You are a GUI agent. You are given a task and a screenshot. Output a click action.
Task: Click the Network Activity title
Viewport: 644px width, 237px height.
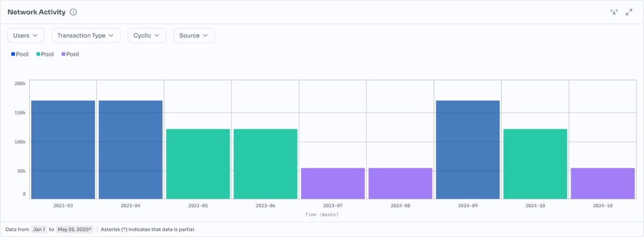point(36,12)
